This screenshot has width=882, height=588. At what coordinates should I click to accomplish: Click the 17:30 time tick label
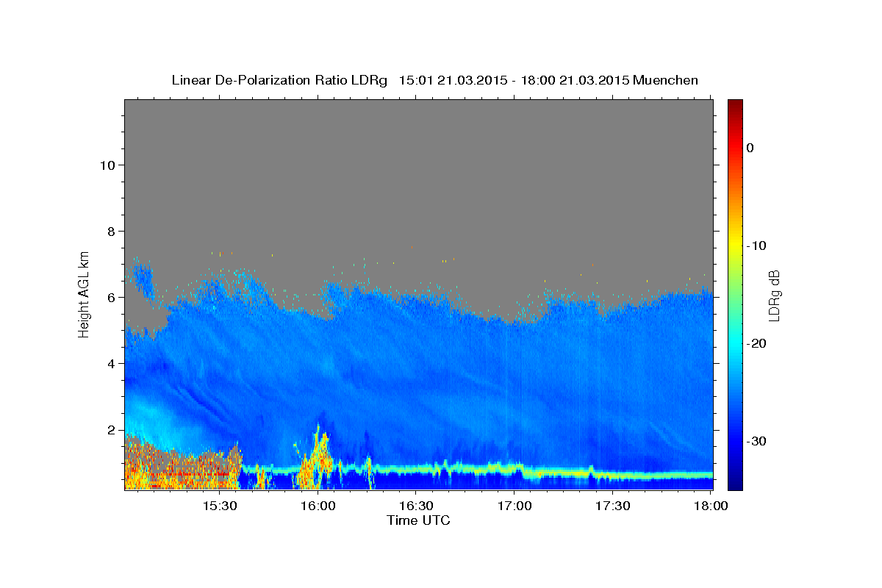(x=613, y=506)
